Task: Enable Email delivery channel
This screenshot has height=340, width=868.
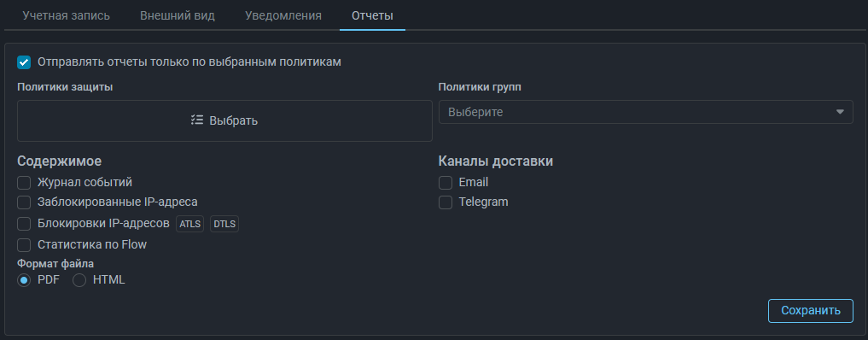Action: click(x=446, y=183)
